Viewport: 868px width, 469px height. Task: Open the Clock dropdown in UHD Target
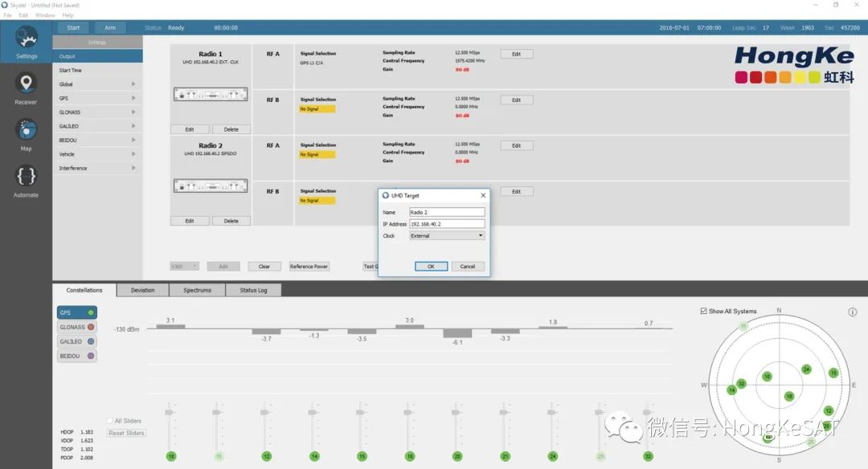point(448,235)
